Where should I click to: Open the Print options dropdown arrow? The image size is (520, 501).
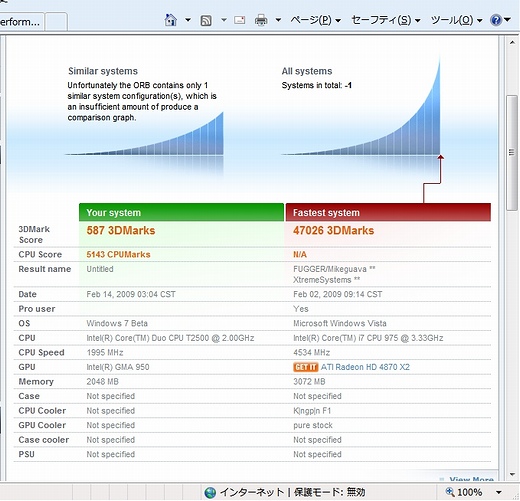tap(278, 20)
